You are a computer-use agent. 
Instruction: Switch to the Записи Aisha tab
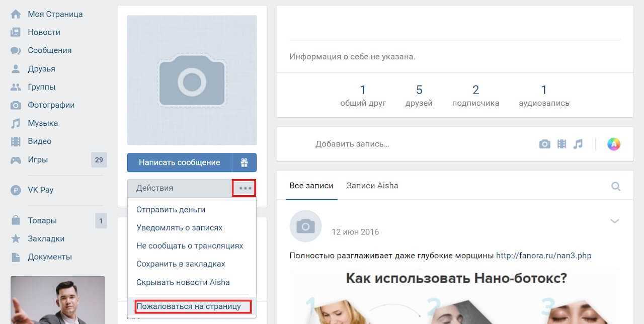tap(372, 186)
